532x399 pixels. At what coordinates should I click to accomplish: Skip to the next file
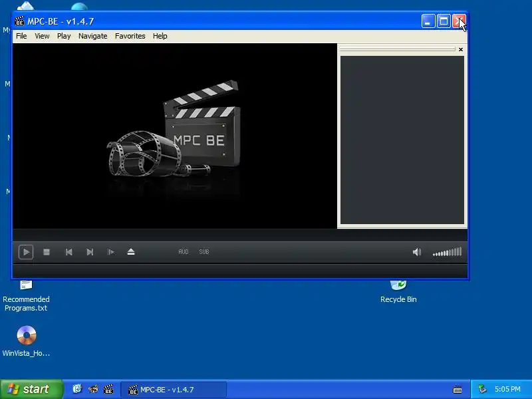[90, 252]
